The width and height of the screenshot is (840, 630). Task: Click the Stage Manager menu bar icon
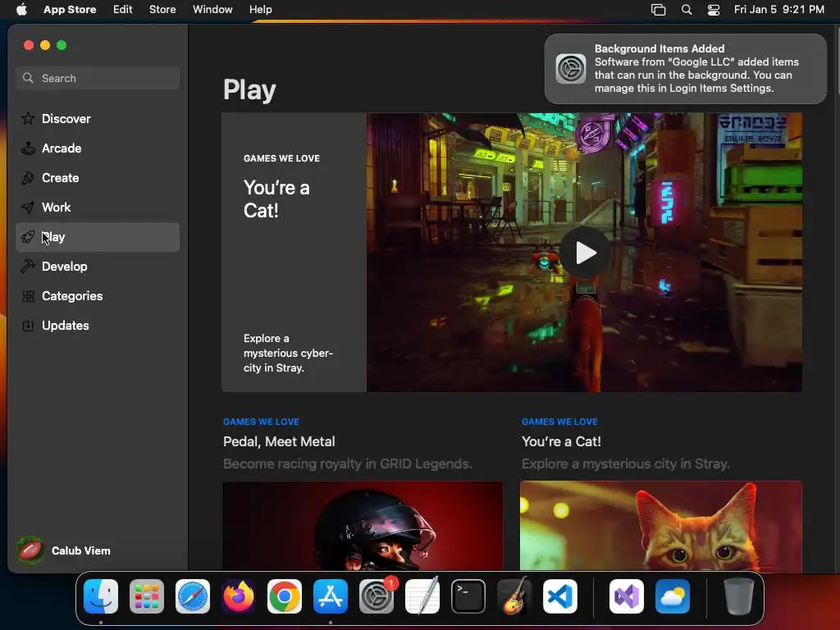point(658,10)
